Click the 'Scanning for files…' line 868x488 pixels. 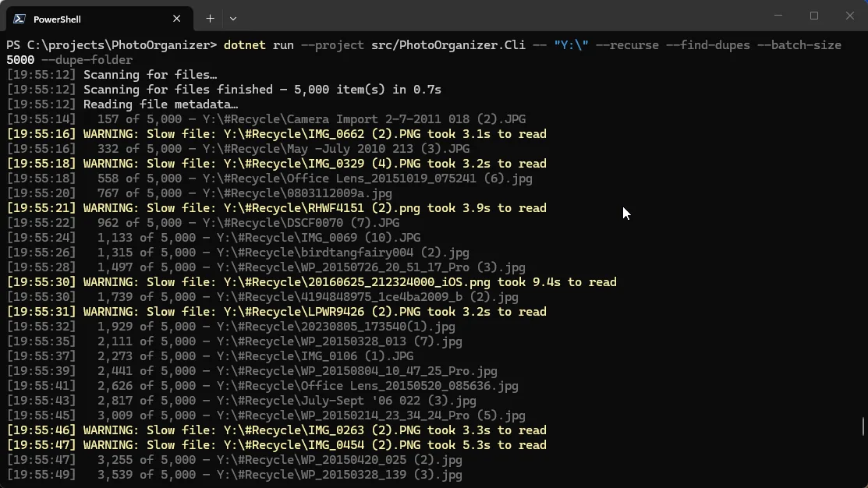(112, 75)
